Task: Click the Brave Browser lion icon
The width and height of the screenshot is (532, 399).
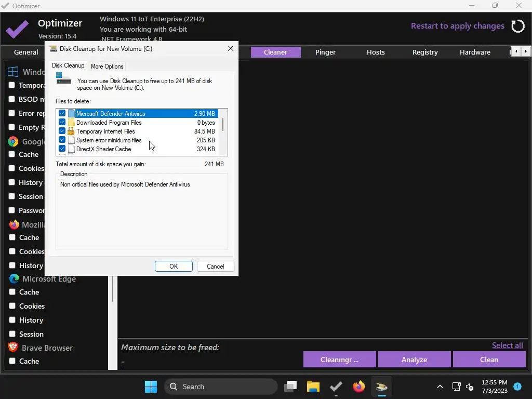Action: [x=13, y=348]
